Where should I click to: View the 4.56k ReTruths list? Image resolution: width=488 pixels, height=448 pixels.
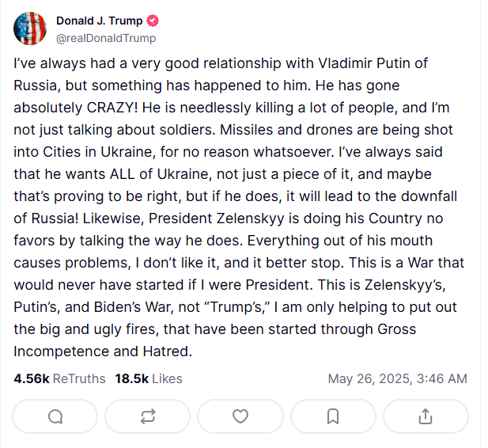[x=59, y=378]
